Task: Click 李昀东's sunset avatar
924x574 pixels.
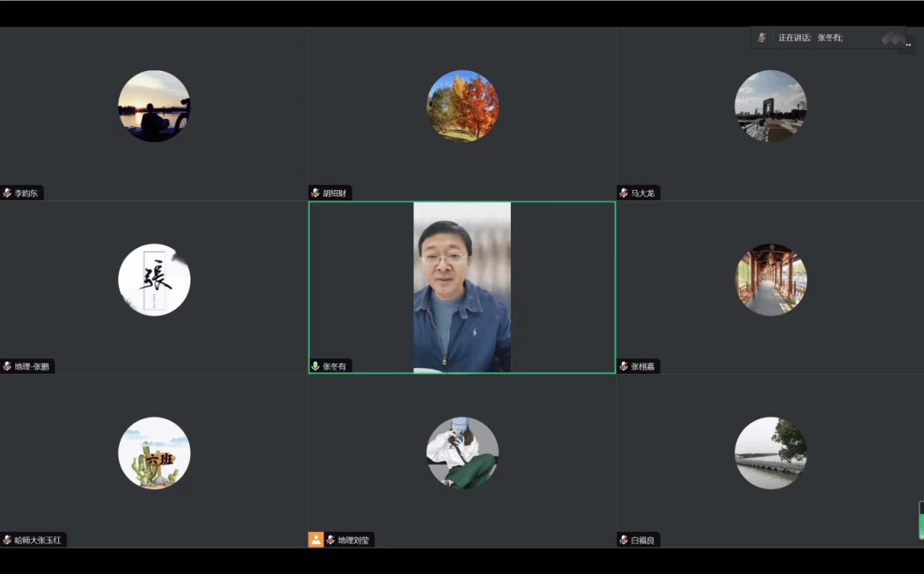Action: (x=154, y=106)
